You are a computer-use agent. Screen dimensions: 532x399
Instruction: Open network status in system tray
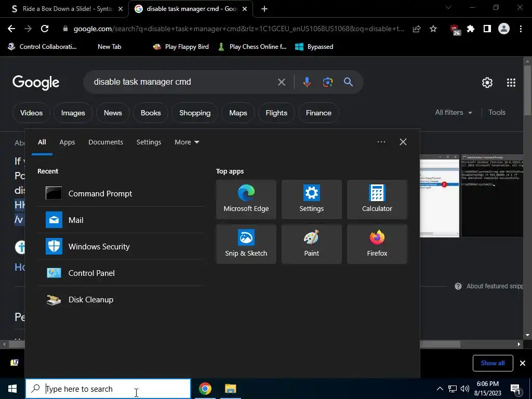tap(453, 389)
